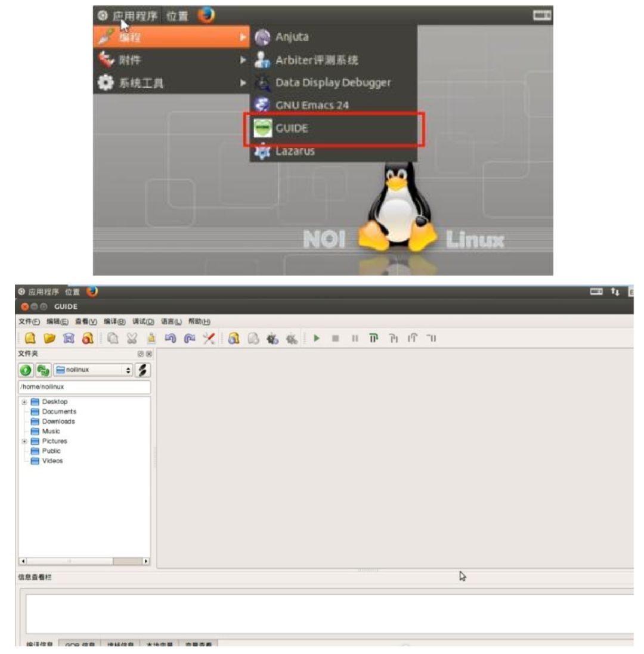This screenshot has height=654, width=644.
Task: Click the paste icon in GUIDE toolbar
Action: point(151,338)
